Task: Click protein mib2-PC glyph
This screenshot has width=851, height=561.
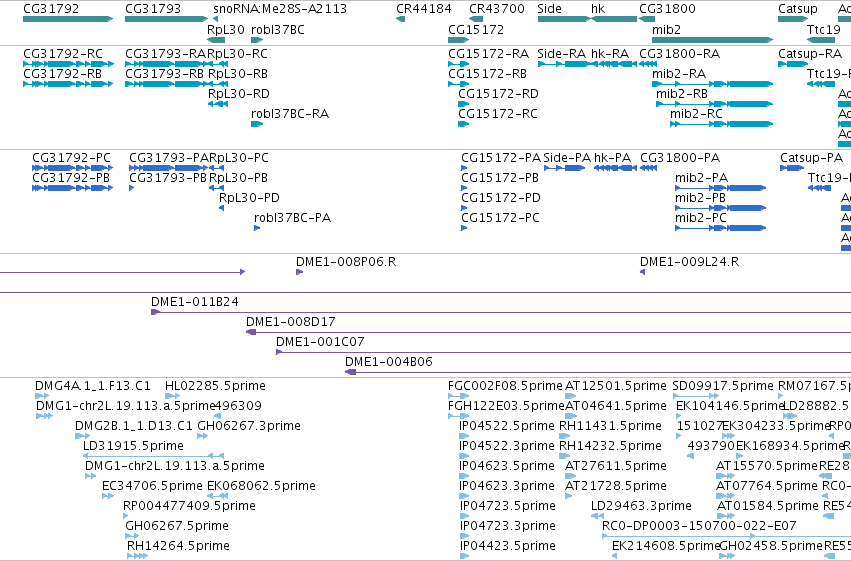Action: (x=721, y=228)
